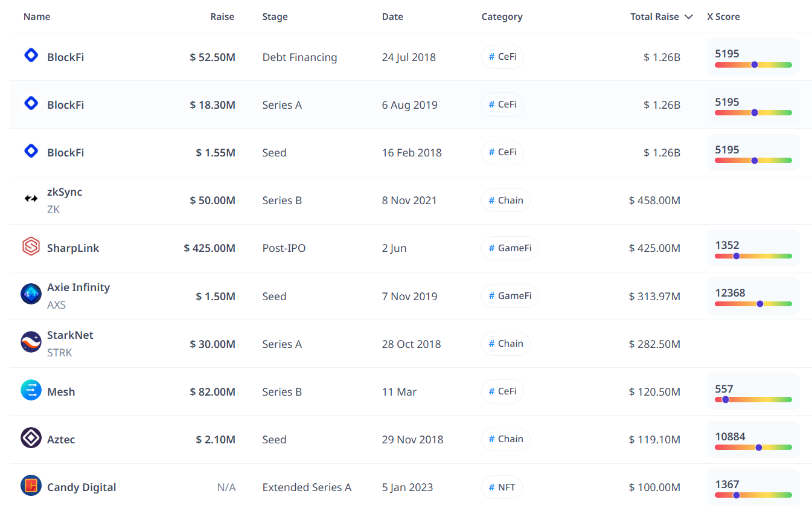Open the Axie Infinity project name

[78, 288]
